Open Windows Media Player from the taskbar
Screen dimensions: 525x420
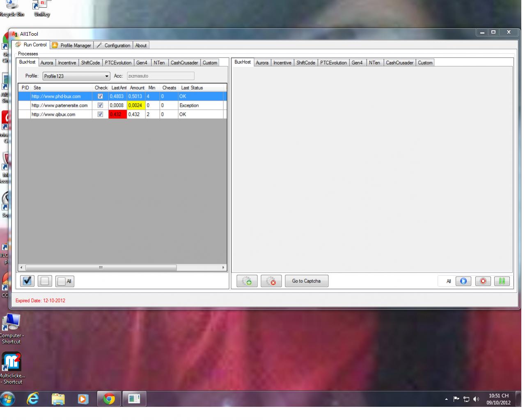coord(83,399)
